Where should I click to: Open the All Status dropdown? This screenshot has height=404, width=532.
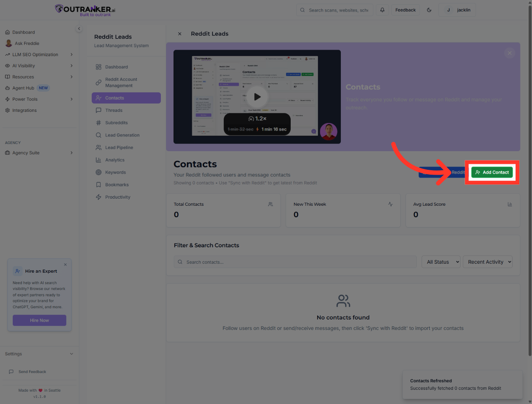pos(441,262)
